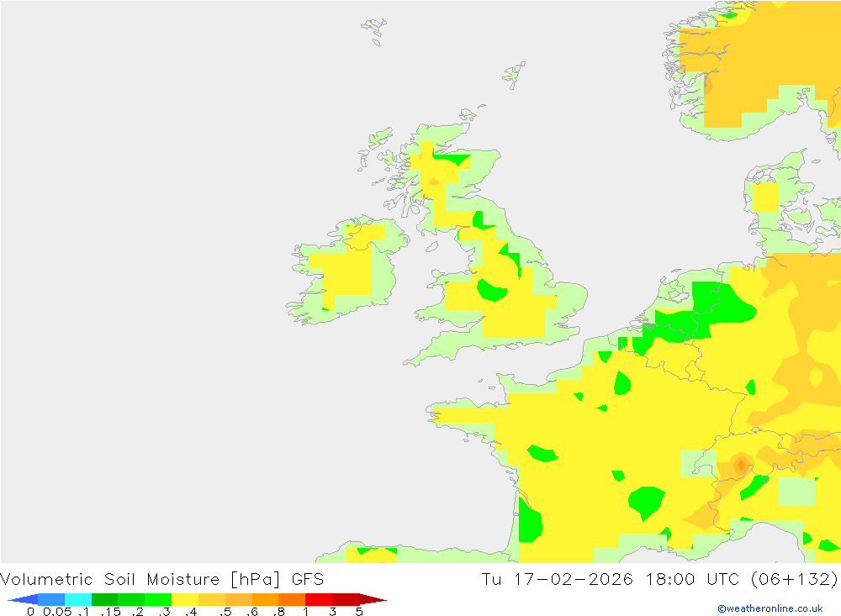The image size is (841, 616).
Task: Click the weatheronline.co.uk copyright link
Action: [770, 608]
